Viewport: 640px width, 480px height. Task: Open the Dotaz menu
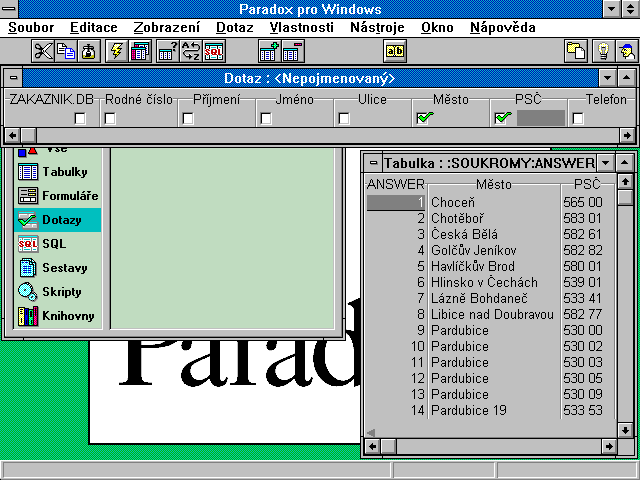point(235,28)
